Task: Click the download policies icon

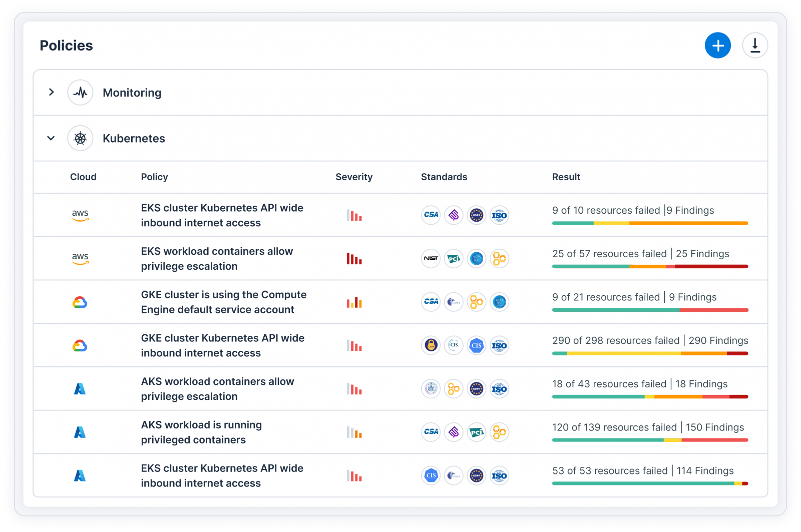Action: point(755,46)
